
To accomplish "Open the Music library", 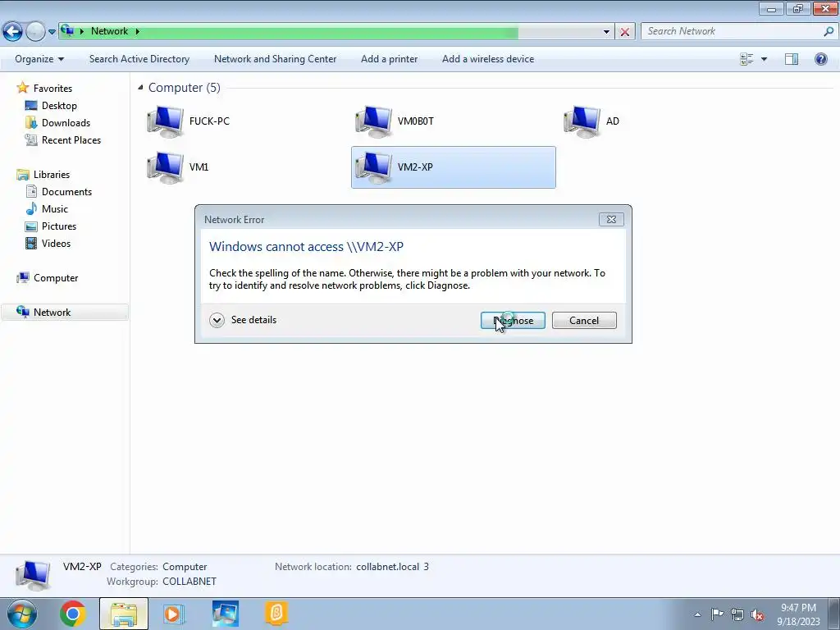I will coord(54,209).
